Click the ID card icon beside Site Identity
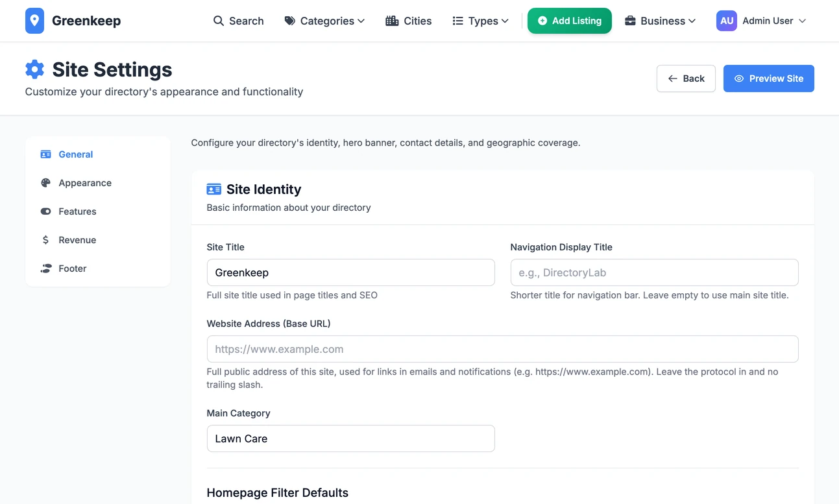 [214, 189]
